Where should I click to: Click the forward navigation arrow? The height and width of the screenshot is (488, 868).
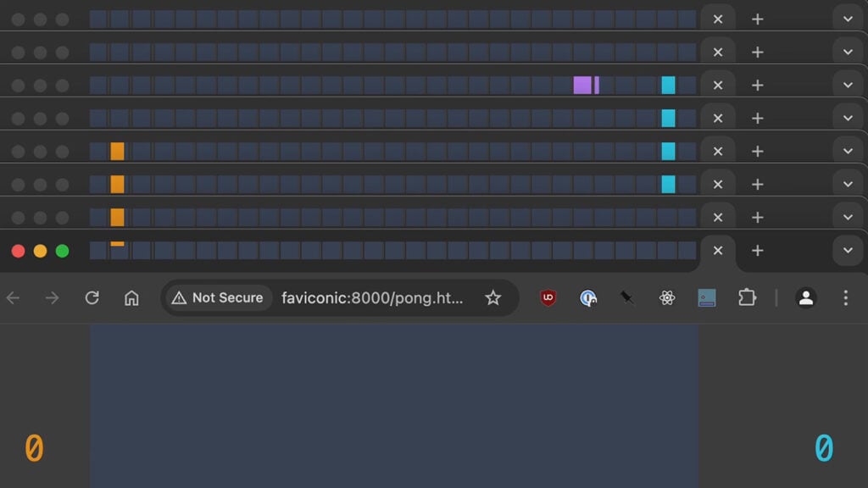coord(53,297)
